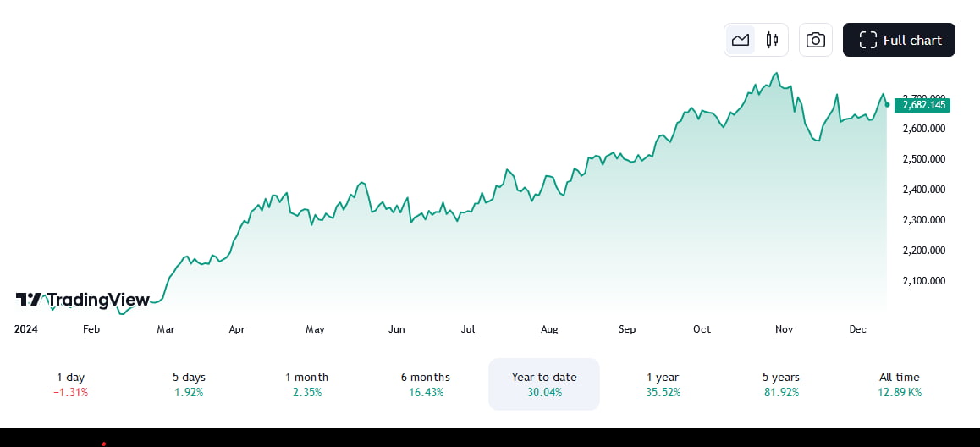The height and width of the screenshot is (447, 980).
Task: Select the 1 day time range
Action: click(x=70, y=384)
